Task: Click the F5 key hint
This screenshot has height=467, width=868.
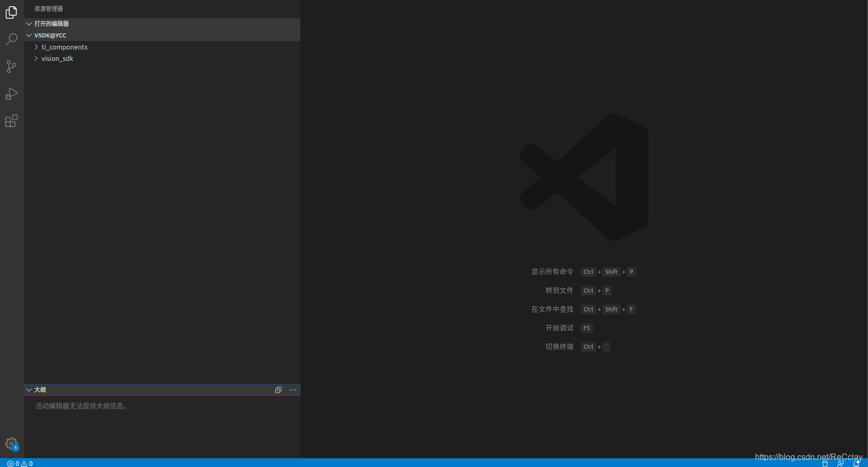Action: pos(586,328)
